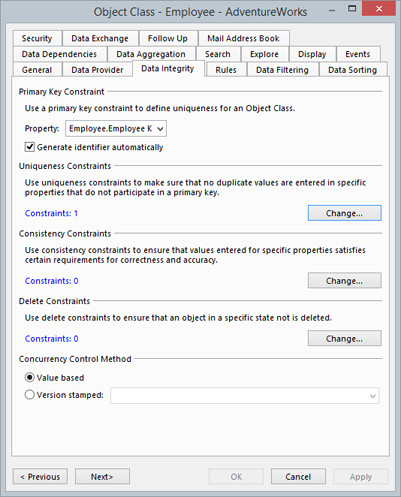This screenshot has width=401, height=497.
Task: Cancel the Object Class dialog
Action: pyautogui.click(x=298, y=477)
